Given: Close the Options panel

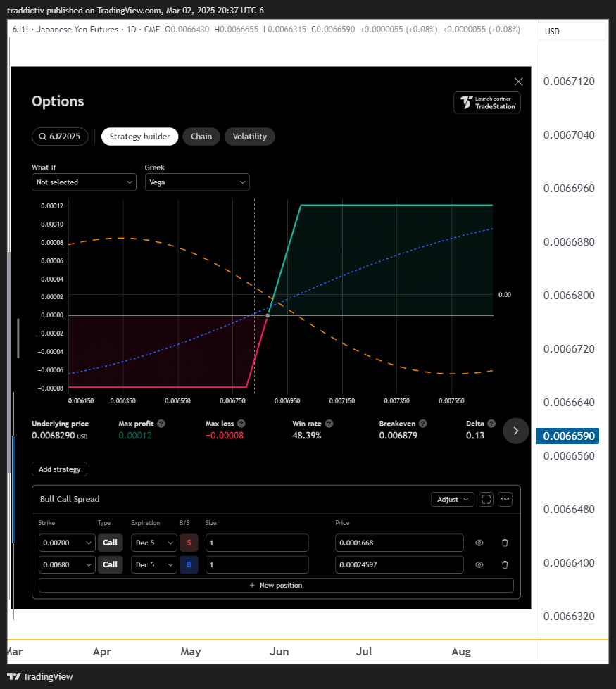Looking at the screenshot, I should (518, 82).
